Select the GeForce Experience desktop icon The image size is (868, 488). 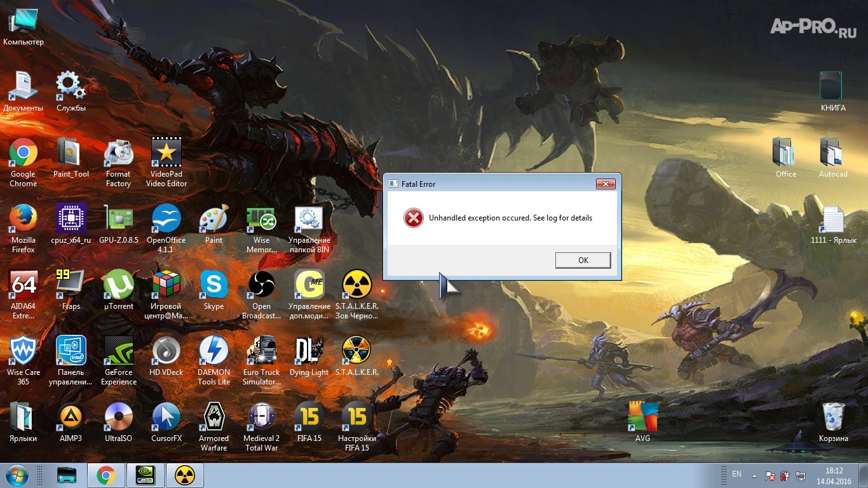[119, 362]
